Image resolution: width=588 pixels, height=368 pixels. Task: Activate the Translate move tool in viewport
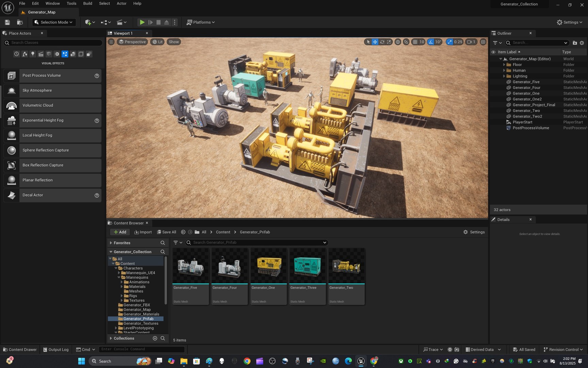pos(375,42)
